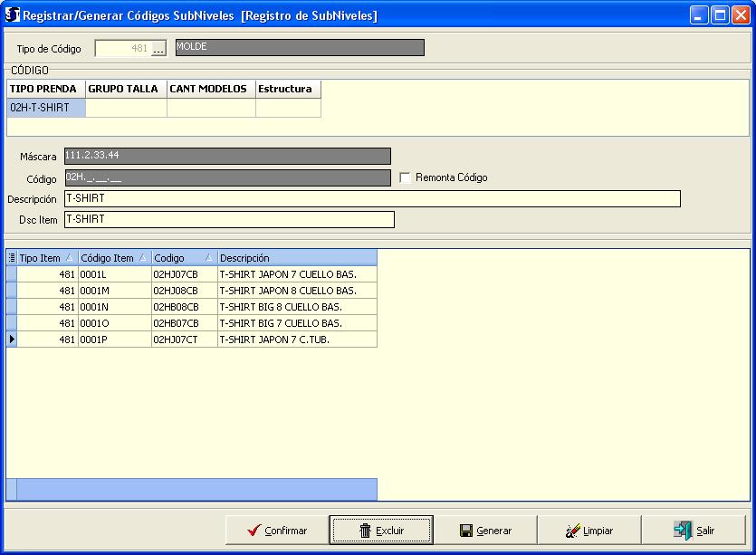The width and height of the screenshot is (756, 555).
Task: Click the Limpiar eraser icon
Action: tap(572, 531)
